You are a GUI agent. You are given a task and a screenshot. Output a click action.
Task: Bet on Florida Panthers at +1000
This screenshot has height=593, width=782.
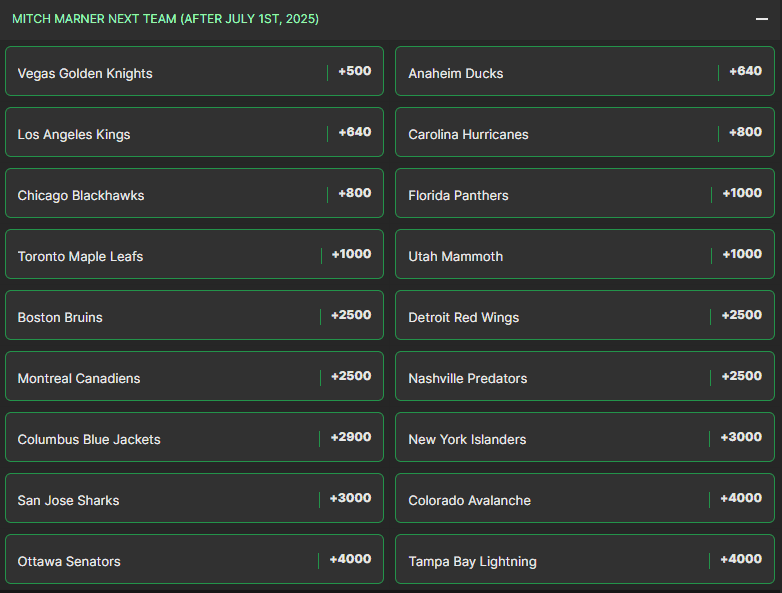point(584,194)
